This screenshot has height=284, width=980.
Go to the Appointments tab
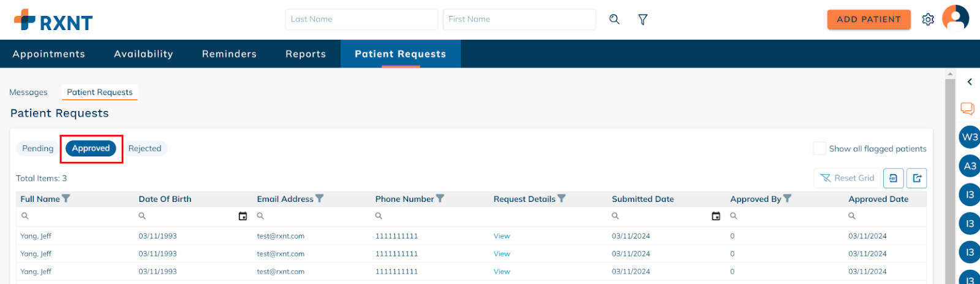tap(49, 54)
